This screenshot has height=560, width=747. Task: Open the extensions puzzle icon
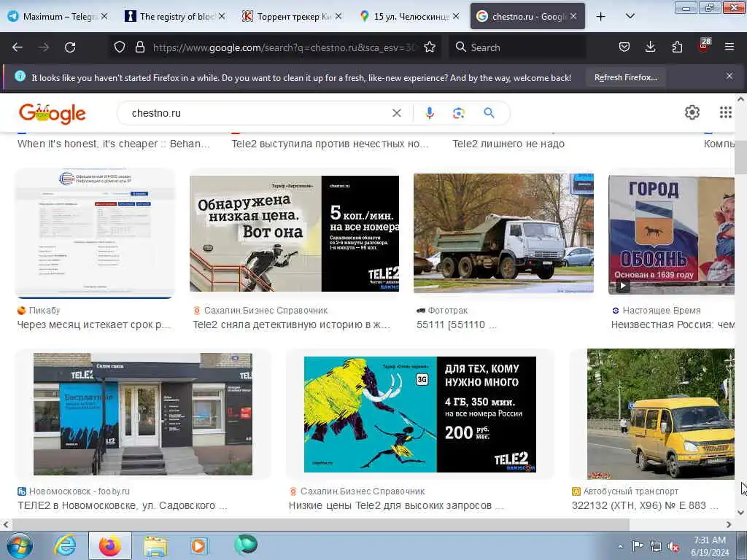click(x=677, y=47)
